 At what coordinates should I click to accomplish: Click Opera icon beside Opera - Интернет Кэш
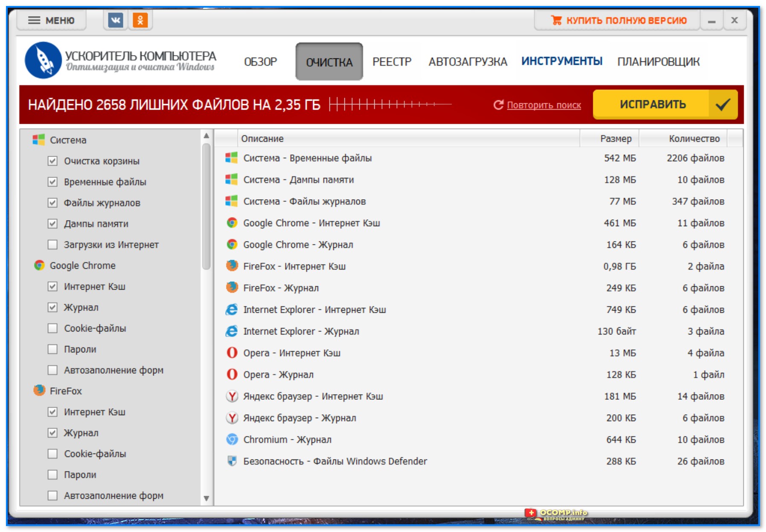click(232, 352)
